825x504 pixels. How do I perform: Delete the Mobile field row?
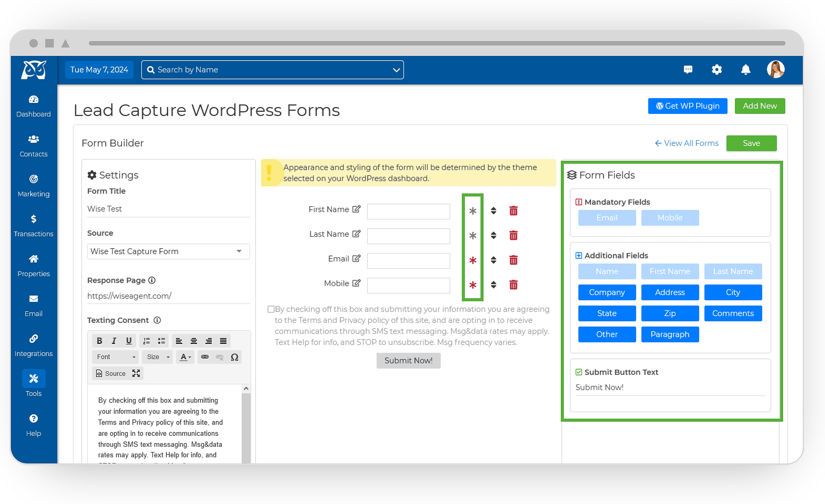pos(513,285)
